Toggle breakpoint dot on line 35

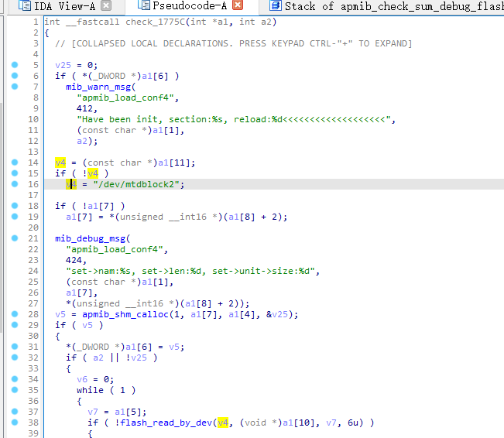[15, 390]
